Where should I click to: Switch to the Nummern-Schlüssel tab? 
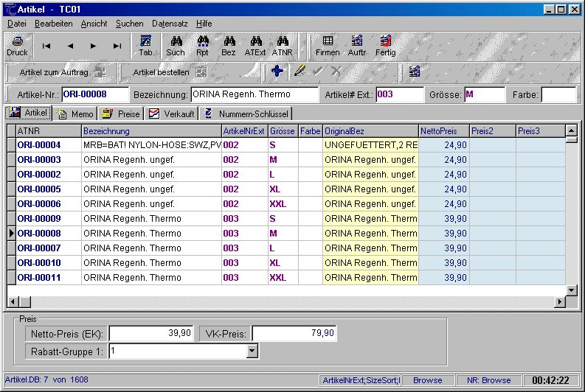click(246, 113)
